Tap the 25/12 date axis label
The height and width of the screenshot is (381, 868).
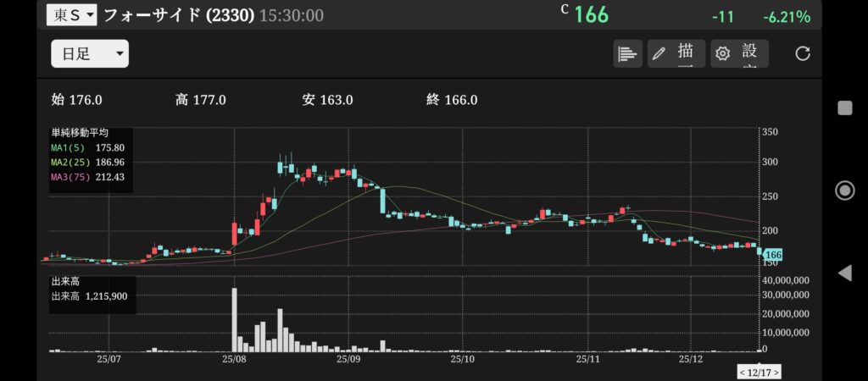point(691,359)
